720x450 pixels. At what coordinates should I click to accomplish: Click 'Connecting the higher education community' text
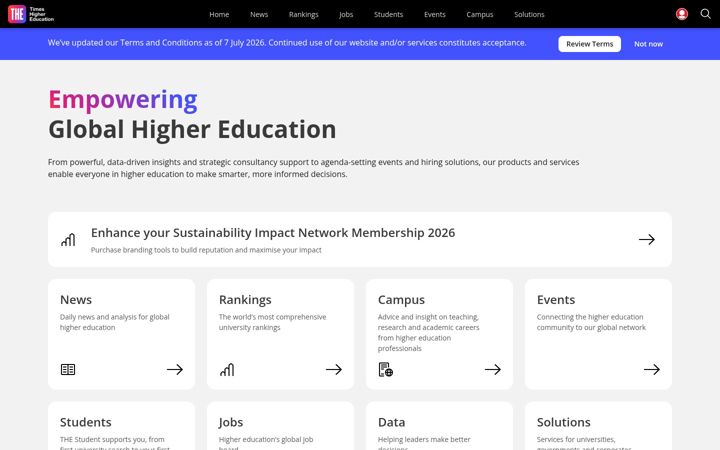[x=591, y=322]
